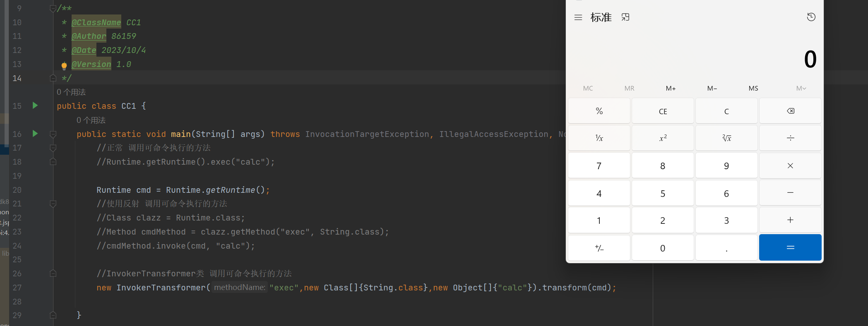Click the number 0 key on the keypad

tap(663, 248)
